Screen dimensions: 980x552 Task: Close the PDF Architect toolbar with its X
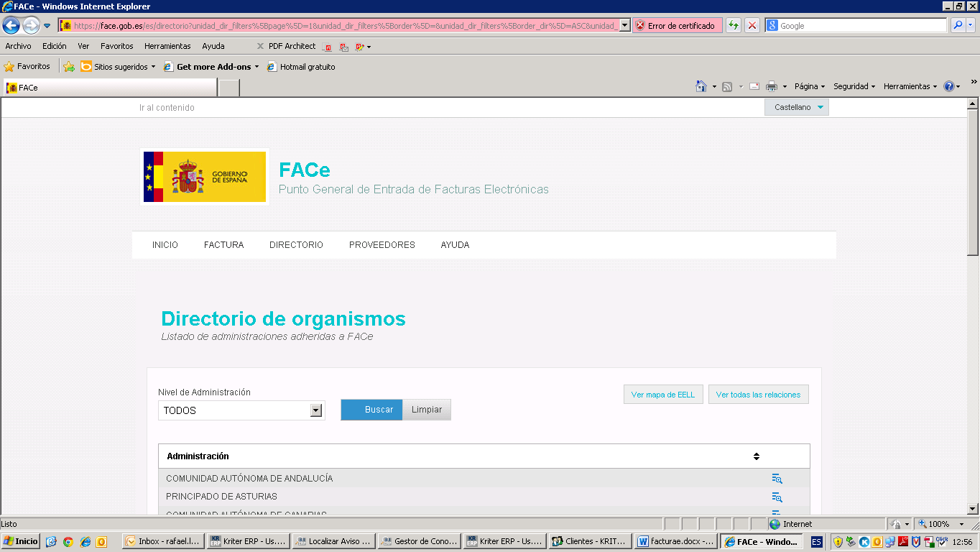[260, 47]
